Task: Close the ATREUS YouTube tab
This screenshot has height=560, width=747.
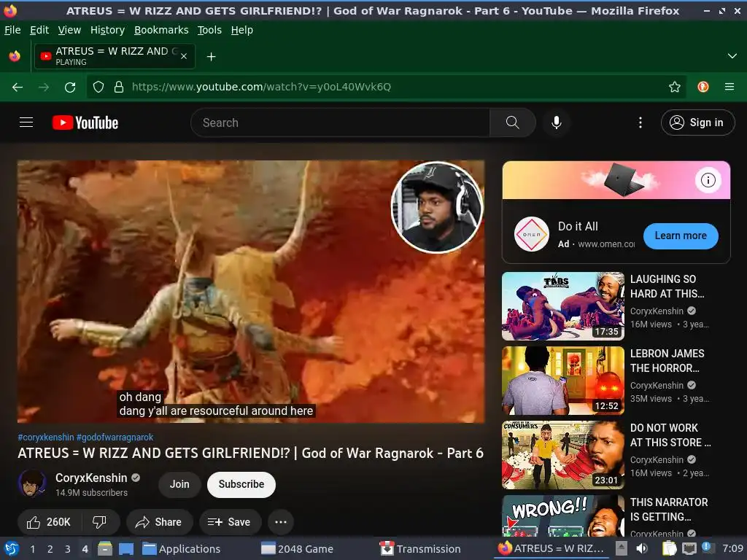Action: (184, 56)
